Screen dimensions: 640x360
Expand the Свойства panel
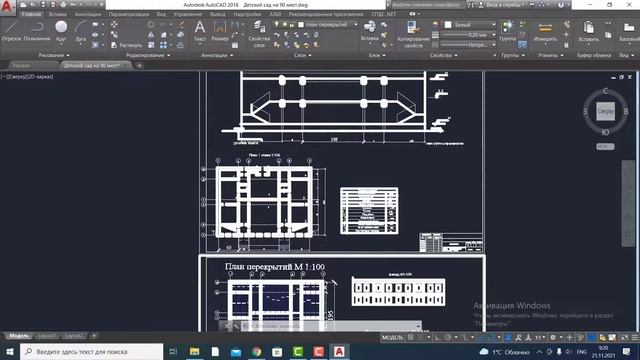pyautogui.click(x=443, y=55)
